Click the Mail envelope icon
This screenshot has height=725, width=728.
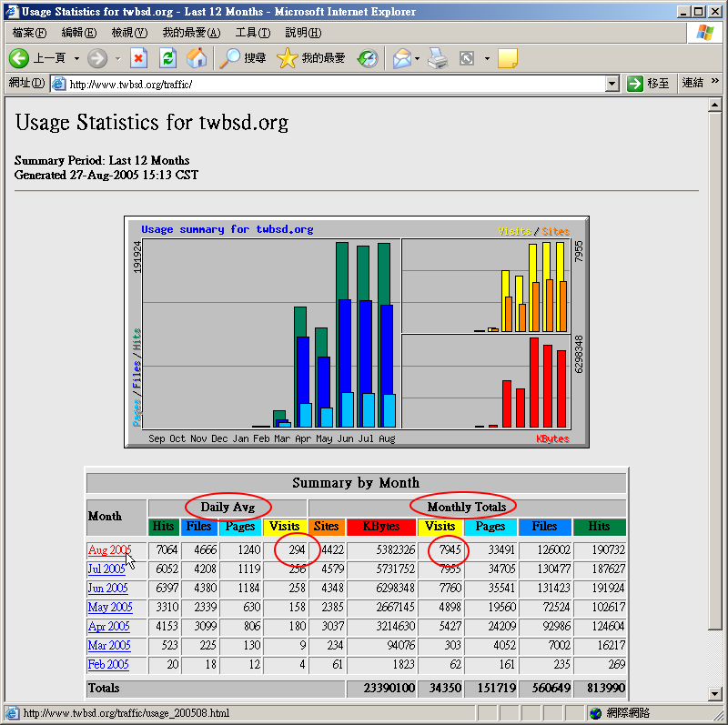coord(400,58)
